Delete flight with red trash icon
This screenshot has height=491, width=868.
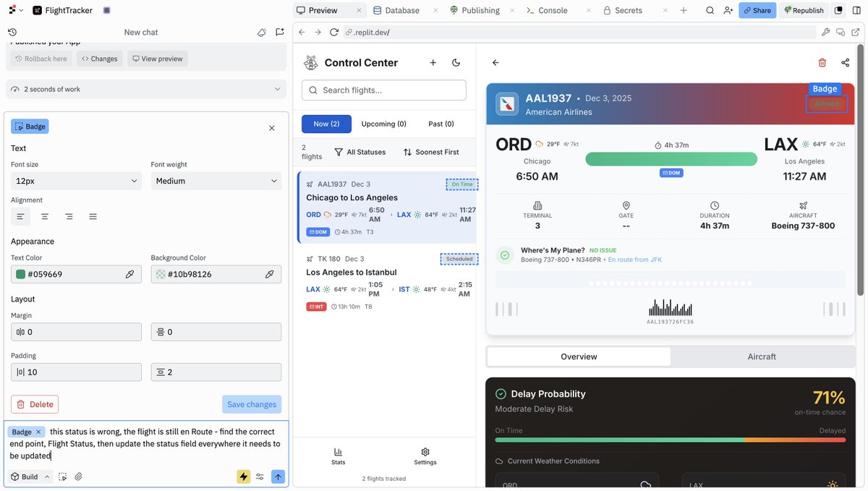822,63
